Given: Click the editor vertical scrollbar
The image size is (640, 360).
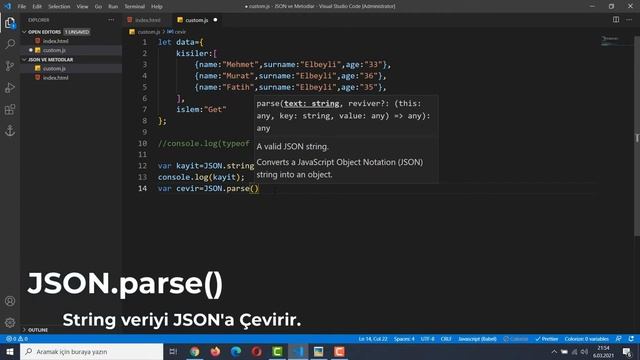Looking at the screenshot, I should 637,135.
